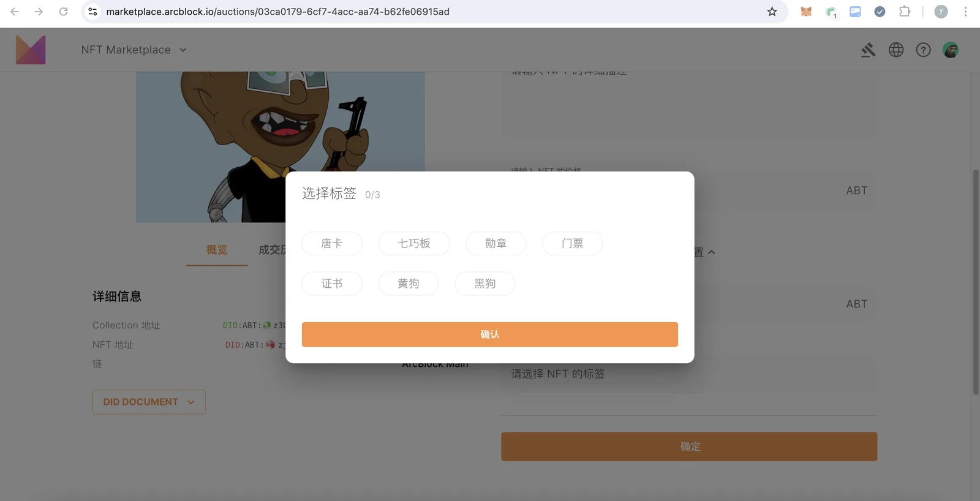
Task: Click the NFT address DID avatar icon
Action: click(270, 345)
